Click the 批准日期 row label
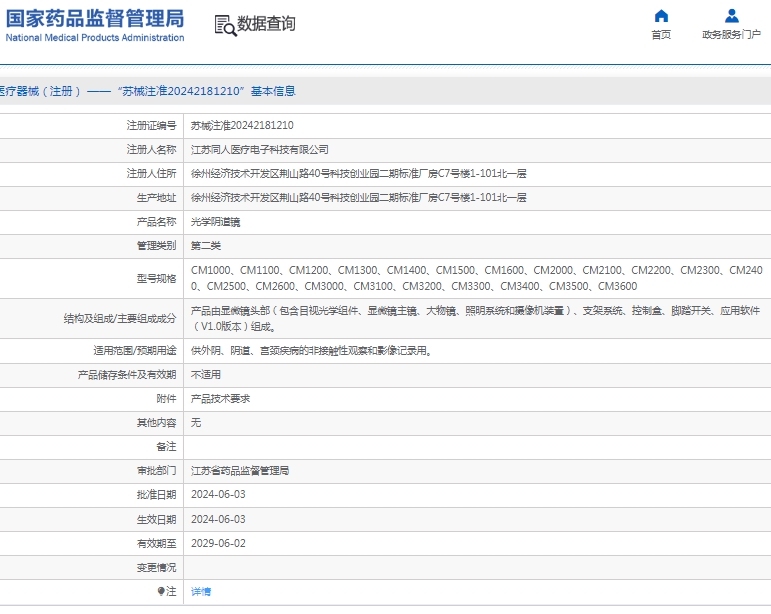 (156, 495)
